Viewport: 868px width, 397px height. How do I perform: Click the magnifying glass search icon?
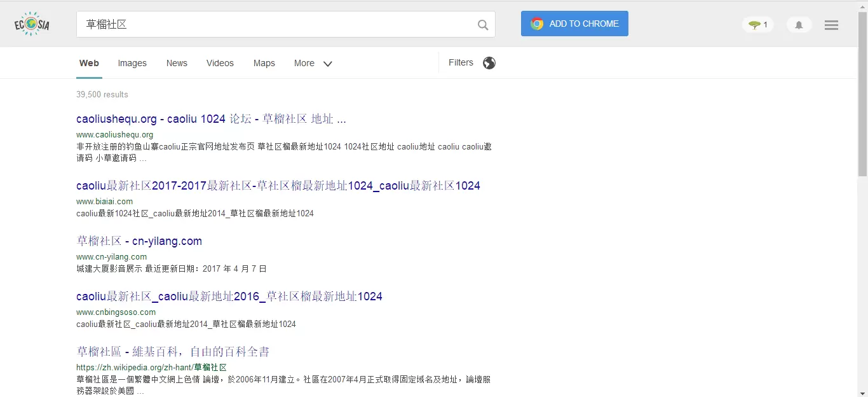[483, 25]
